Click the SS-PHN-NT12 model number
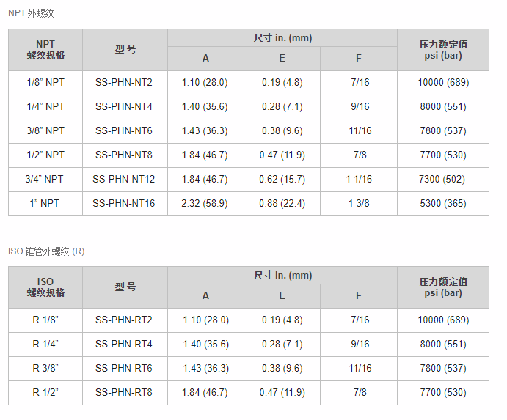The width and height of the screenshot is (507, 420). coord(124,180)
